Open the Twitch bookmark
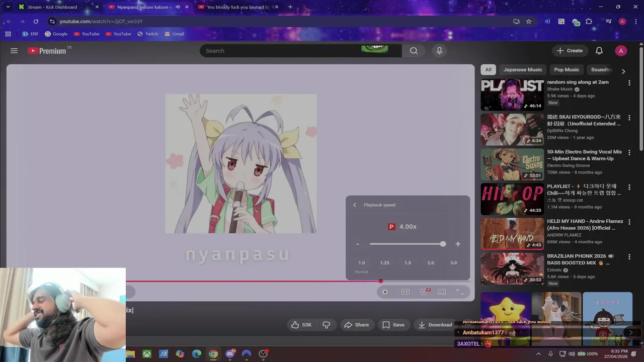The height and width of the screenshot is (362, 644). point(147,34)
